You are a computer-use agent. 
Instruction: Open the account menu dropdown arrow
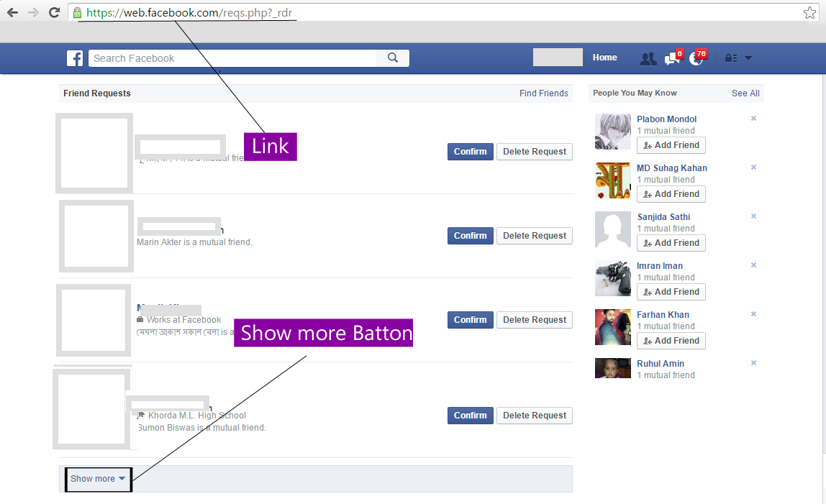(x=748, y=58)
